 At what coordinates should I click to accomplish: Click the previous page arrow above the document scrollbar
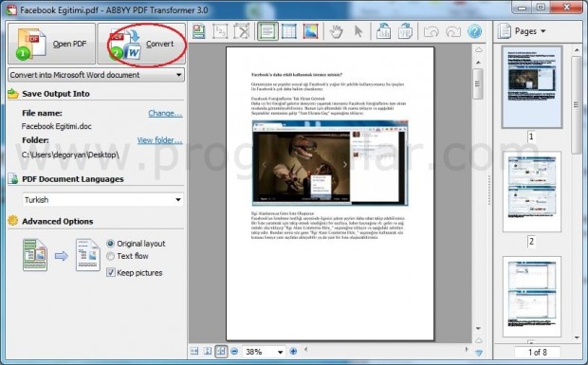(479, 50)
